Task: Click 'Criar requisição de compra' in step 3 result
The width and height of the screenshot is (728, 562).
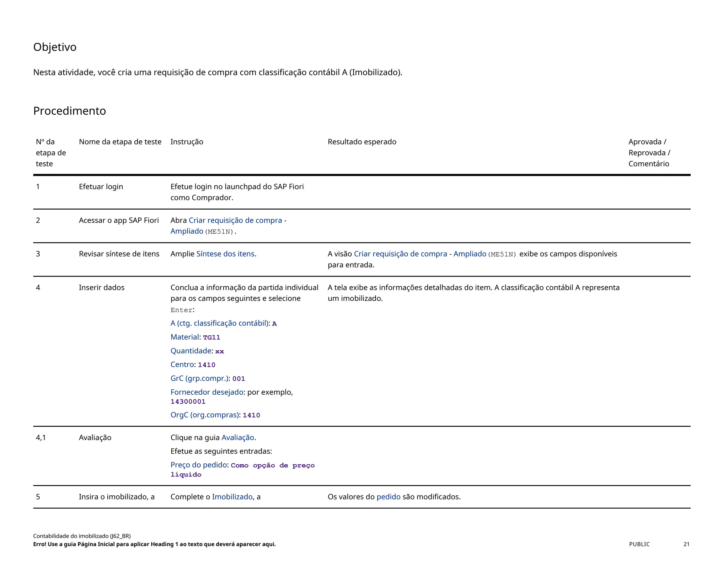Action: 400,254
